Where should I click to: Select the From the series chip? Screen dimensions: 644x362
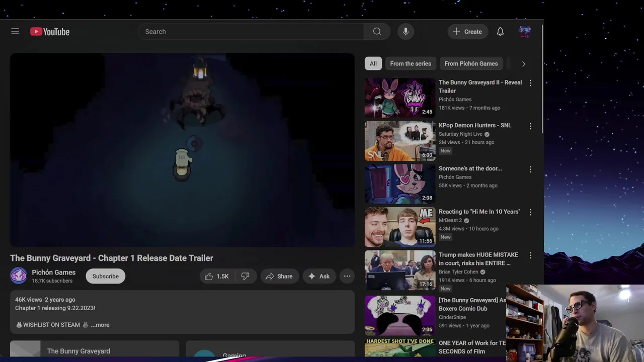[x=411, y=64]
